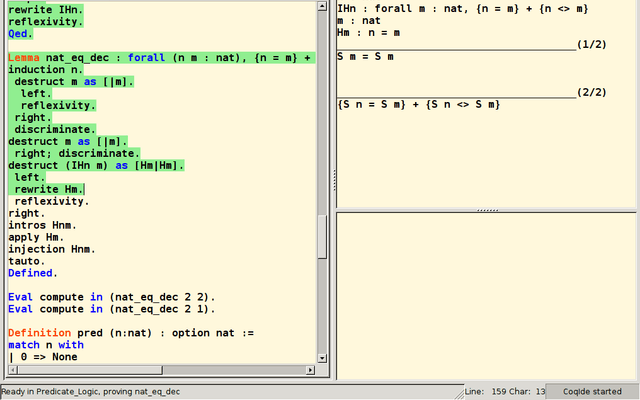This screenshot has width=640, height=400.
Task: Grab the splitter handle between script and goals
Action: pyautogui.click(x=334, y=180)
